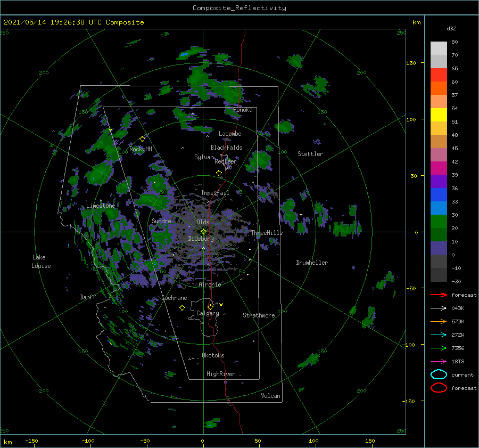The height and width of the screenshot is (448, 479).
Task: Select the orange 60-57 dBZ swatch
Action: (439, 88)
